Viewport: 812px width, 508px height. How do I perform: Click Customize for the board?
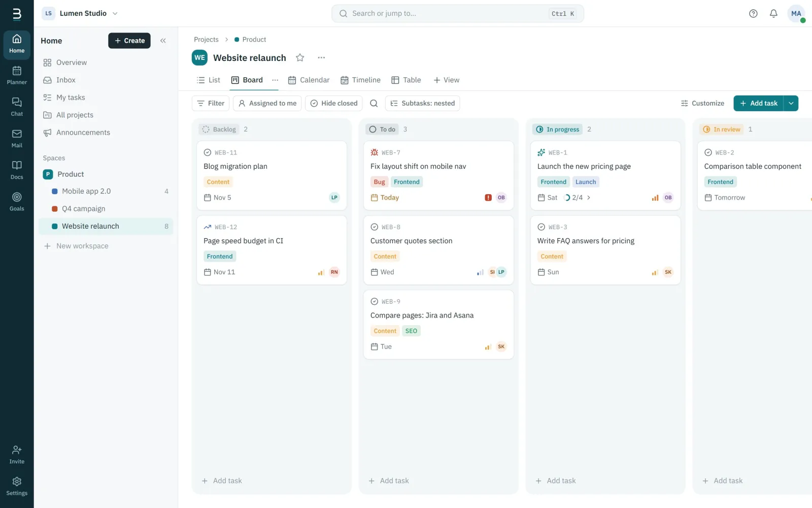(x=702, y=103)
